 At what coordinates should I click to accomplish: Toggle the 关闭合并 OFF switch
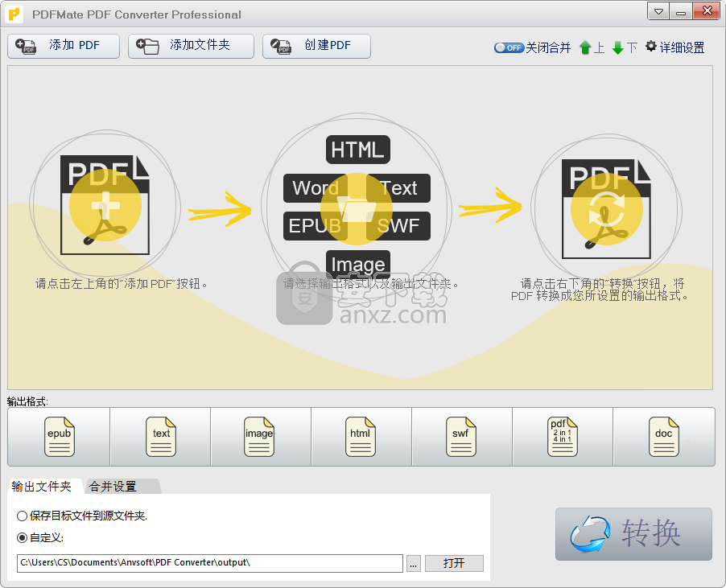(x=509, y=47)
